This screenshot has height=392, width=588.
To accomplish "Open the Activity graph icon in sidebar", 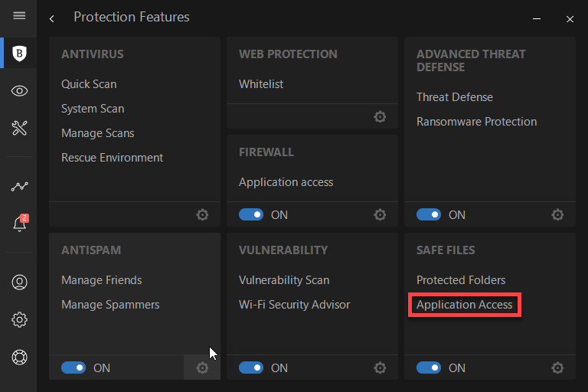I will tap(20, 186).
